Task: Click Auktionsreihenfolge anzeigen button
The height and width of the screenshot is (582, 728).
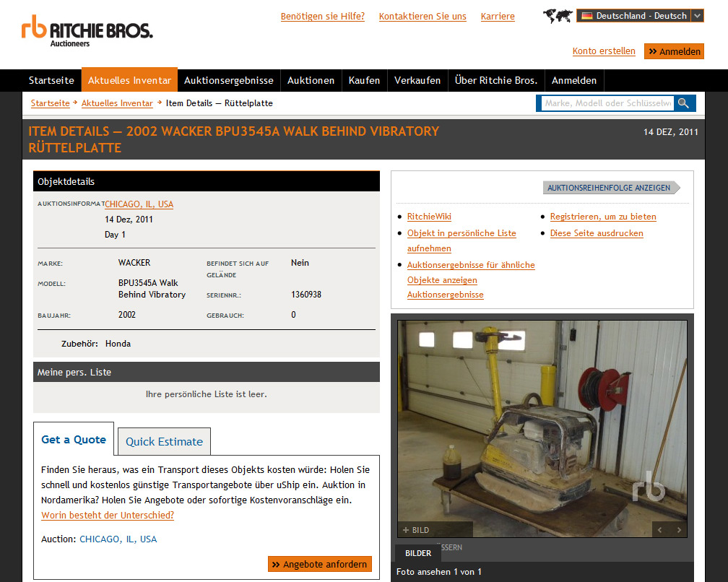Action: (x=611, y=188)
